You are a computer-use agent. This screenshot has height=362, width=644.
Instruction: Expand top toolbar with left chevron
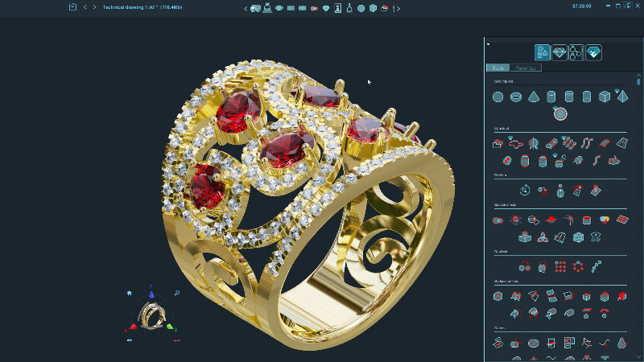click(x=246, y=7)
